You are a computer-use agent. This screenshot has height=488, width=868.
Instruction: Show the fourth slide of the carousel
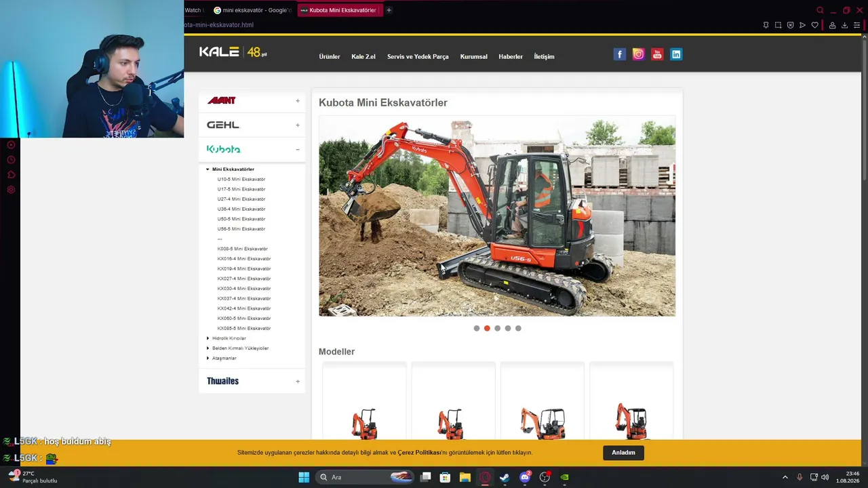508,329
